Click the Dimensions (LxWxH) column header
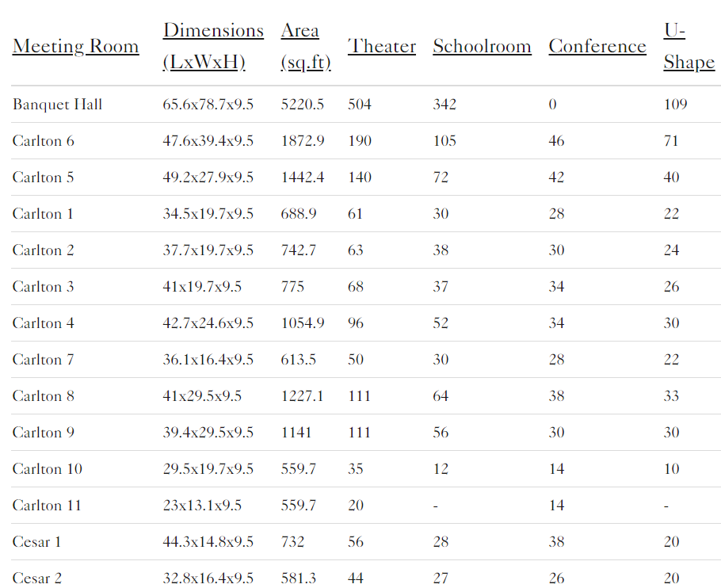 point(213,47)
